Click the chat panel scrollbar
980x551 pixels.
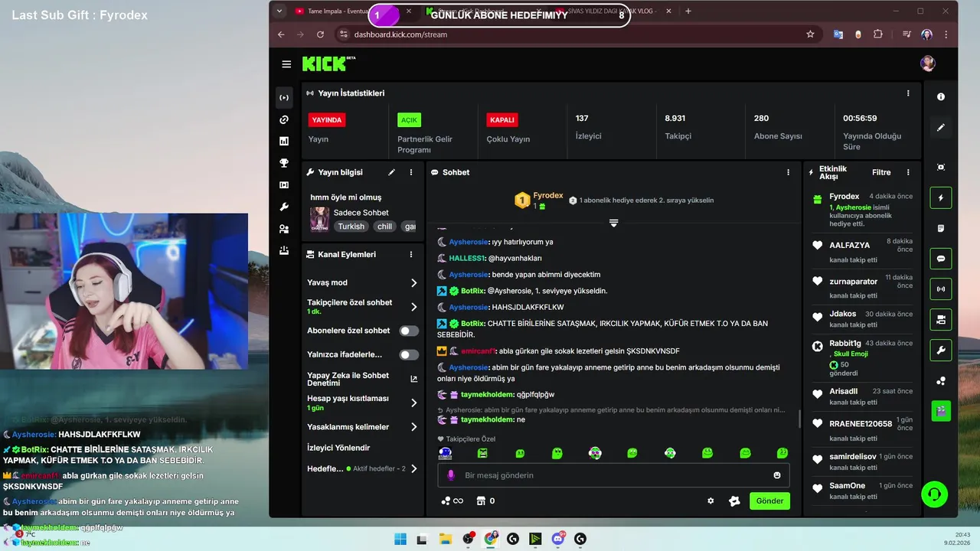coord(799,419)
